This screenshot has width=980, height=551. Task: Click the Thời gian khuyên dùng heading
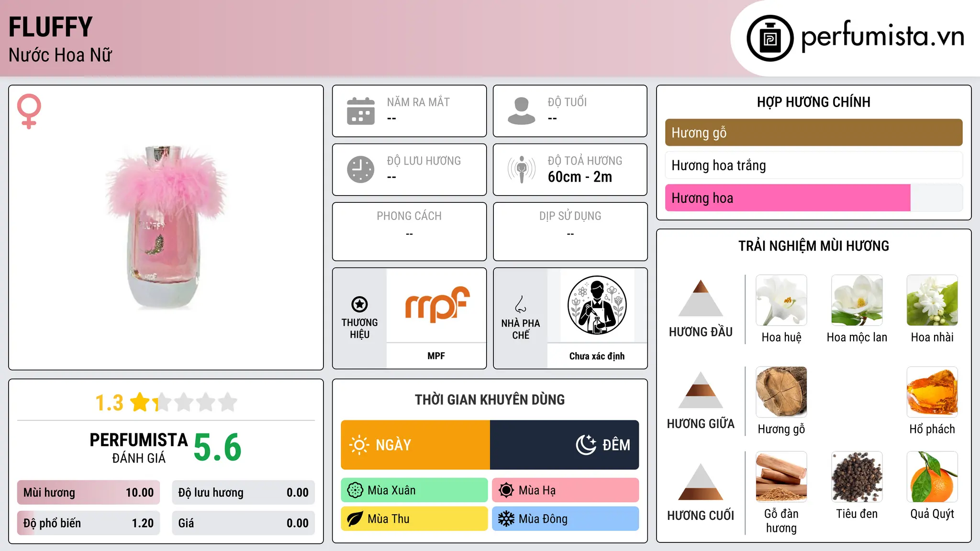pyautogui.click(x=490, y=399)
